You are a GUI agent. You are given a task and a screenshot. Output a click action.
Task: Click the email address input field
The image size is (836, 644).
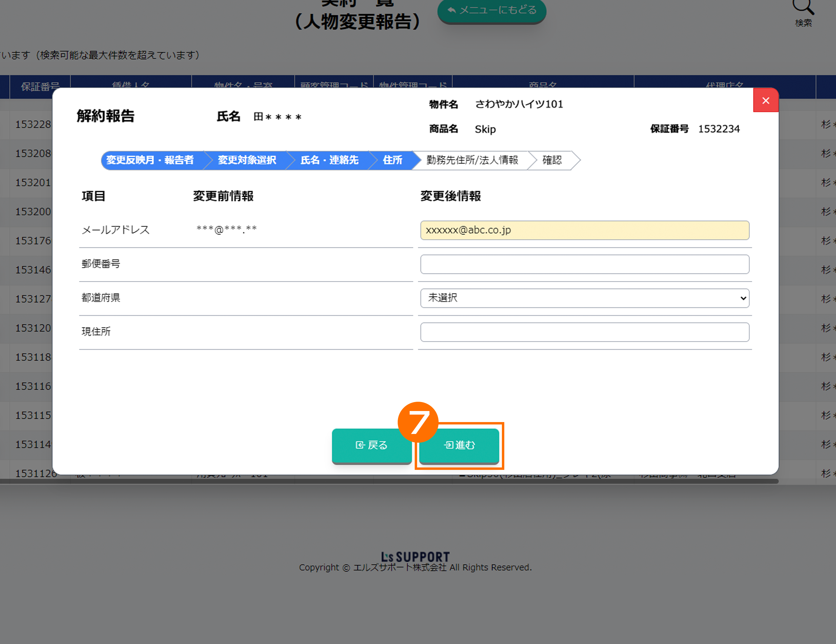pyautogui.click(x=584, y=230)
